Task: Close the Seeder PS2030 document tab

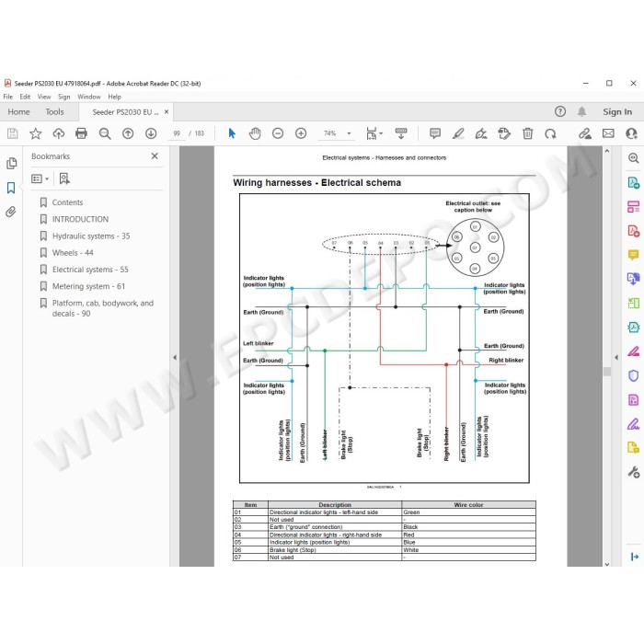Action: (x=167, y=111)
